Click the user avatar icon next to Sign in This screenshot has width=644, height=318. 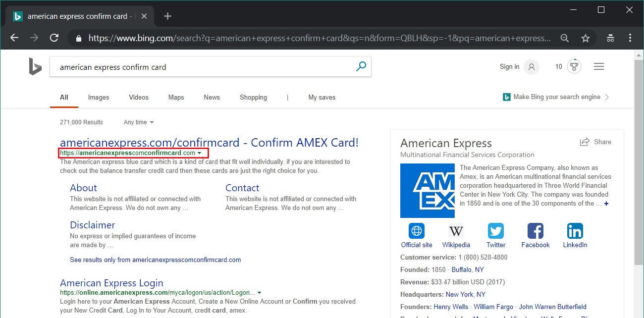[531, 67]
